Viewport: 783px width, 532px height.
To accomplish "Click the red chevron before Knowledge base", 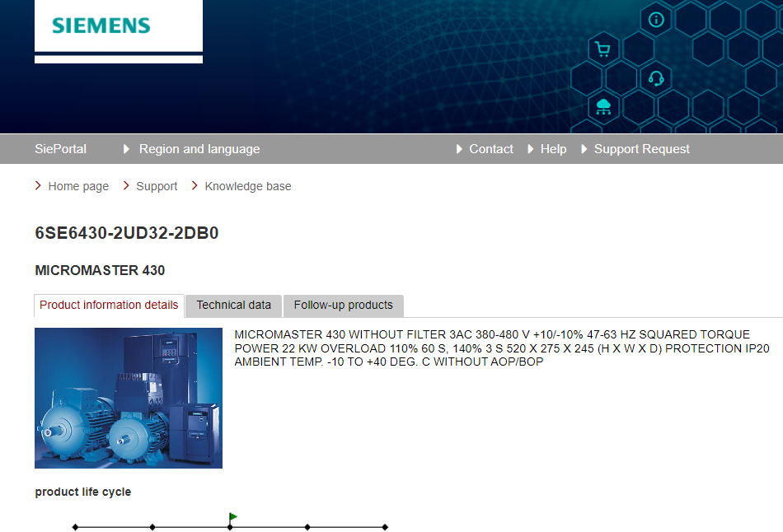I will point(195,186).
